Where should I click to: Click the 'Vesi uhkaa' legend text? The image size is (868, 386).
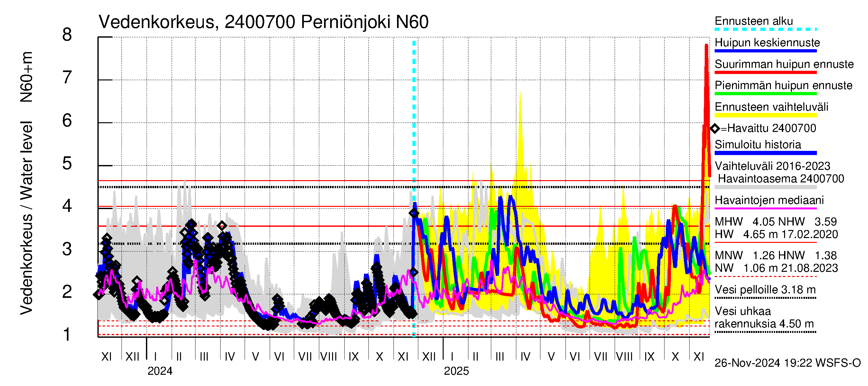point(743,311)
